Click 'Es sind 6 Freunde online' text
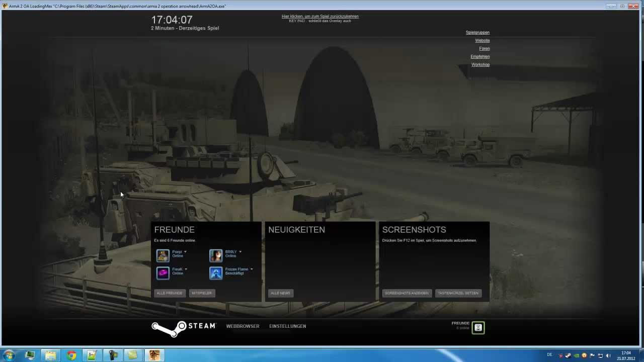Screen dimensions: 644x362 (x=175, y=240)
